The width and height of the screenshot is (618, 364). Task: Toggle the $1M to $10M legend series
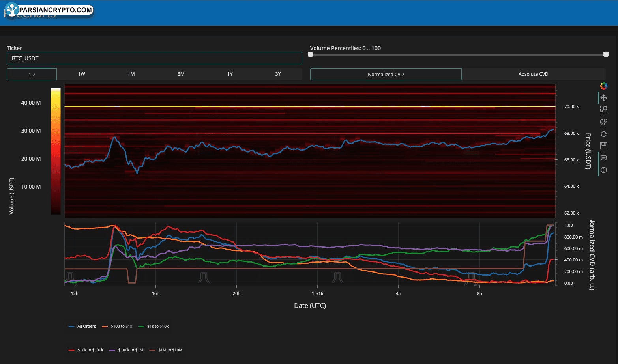[x=166, y=350]
